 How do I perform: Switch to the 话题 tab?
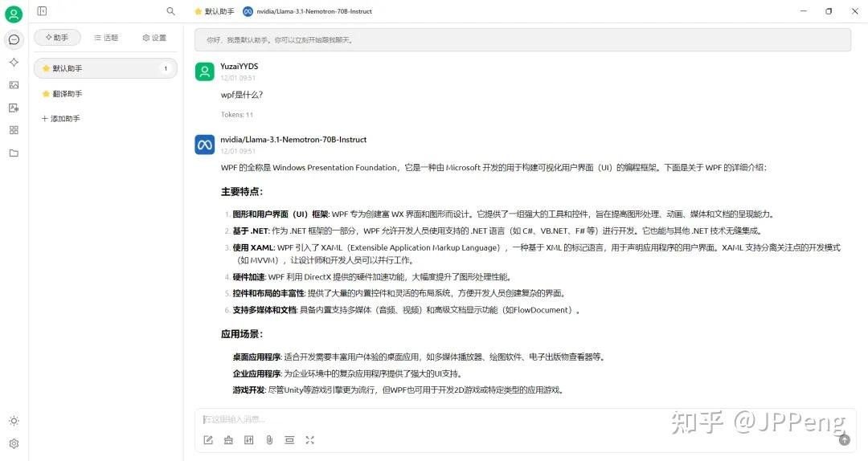[106, 38]
